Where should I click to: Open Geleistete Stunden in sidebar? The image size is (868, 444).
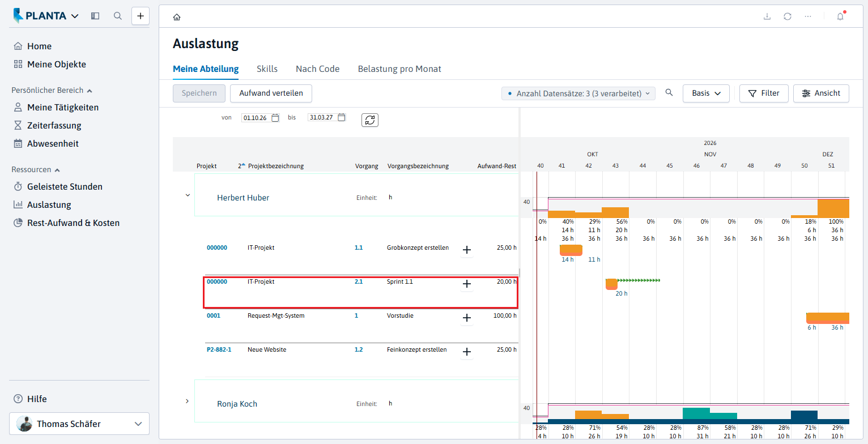coord(65,186)
